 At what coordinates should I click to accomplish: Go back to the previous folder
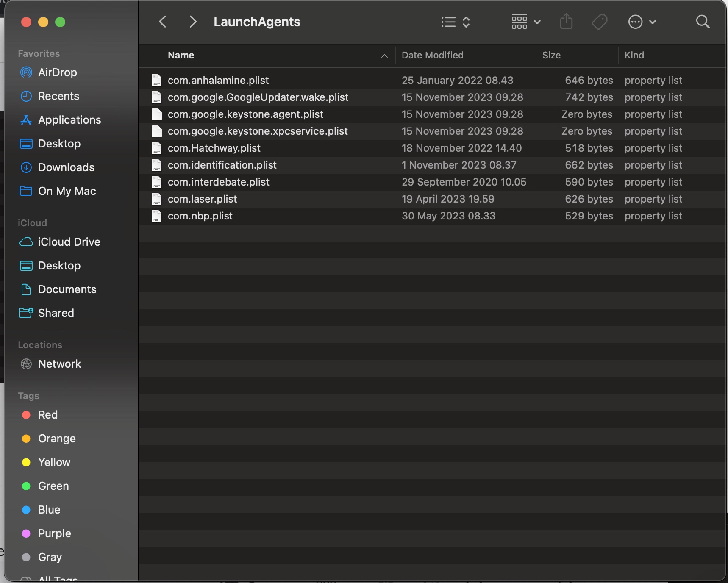[x=163, y=22]
